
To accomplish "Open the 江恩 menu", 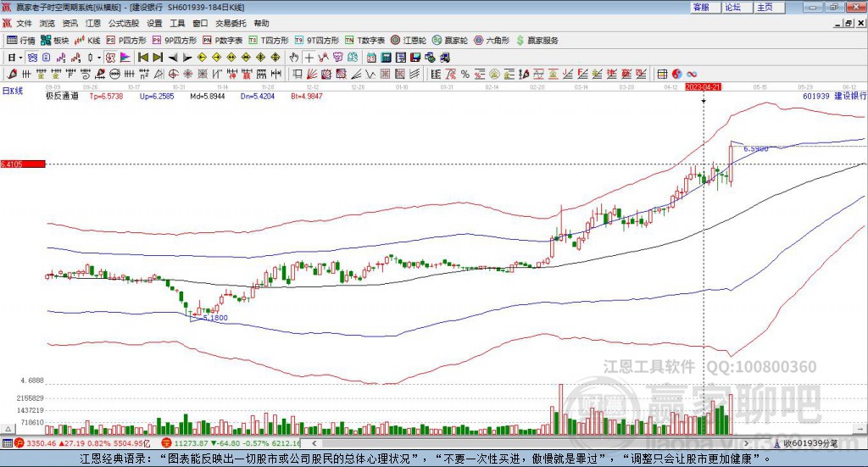I will tap(92, 23).
